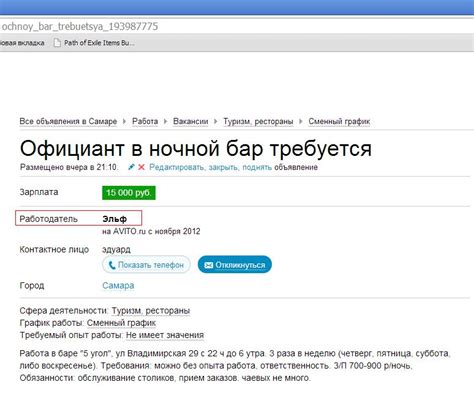Click job description starting Работа в баре
The image size is (474, 393).
[x=235, y=366]
